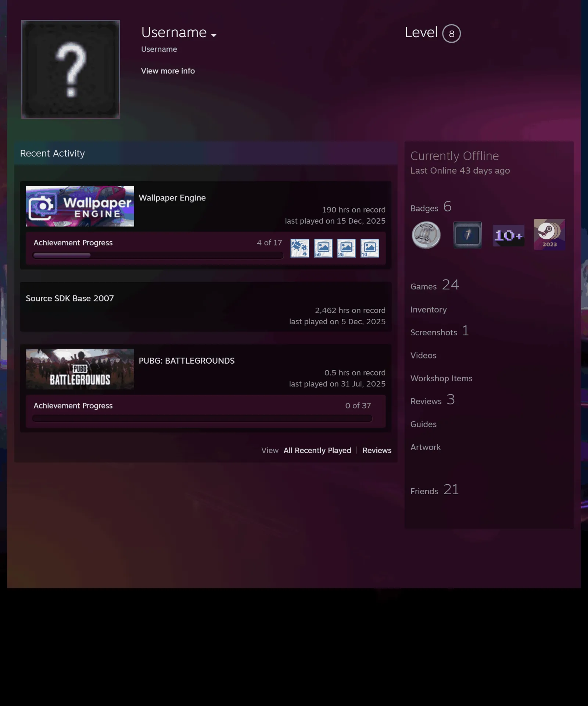Expand the Username dropdown arrow

point(214,35)
